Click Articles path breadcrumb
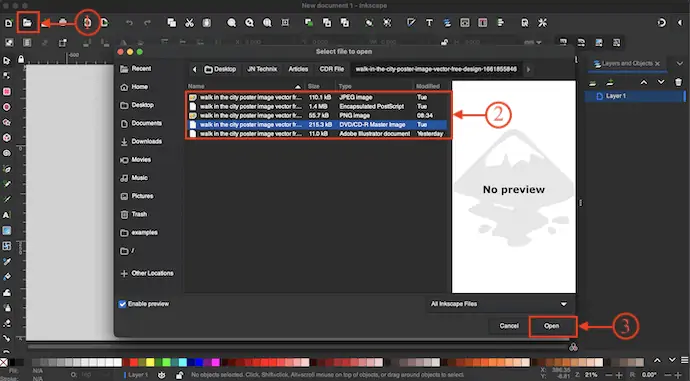The width and height of the screenshot is (690, 381). tap(298, 70)
